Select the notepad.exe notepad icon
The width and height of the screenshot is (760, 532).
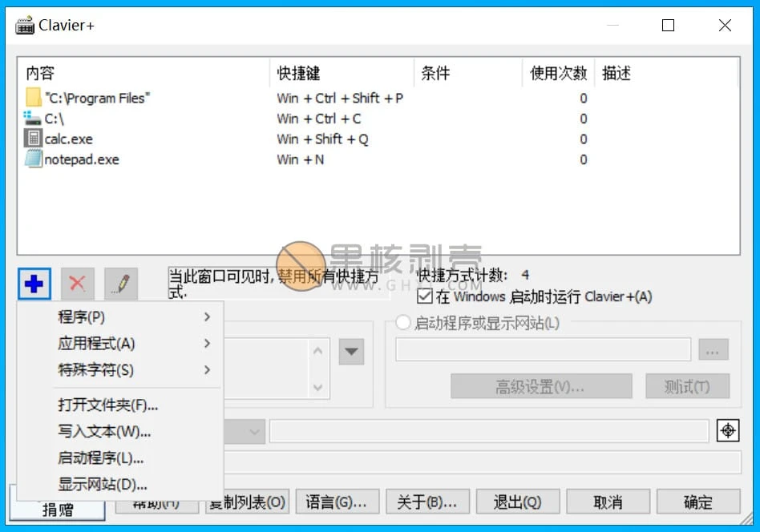33,159
